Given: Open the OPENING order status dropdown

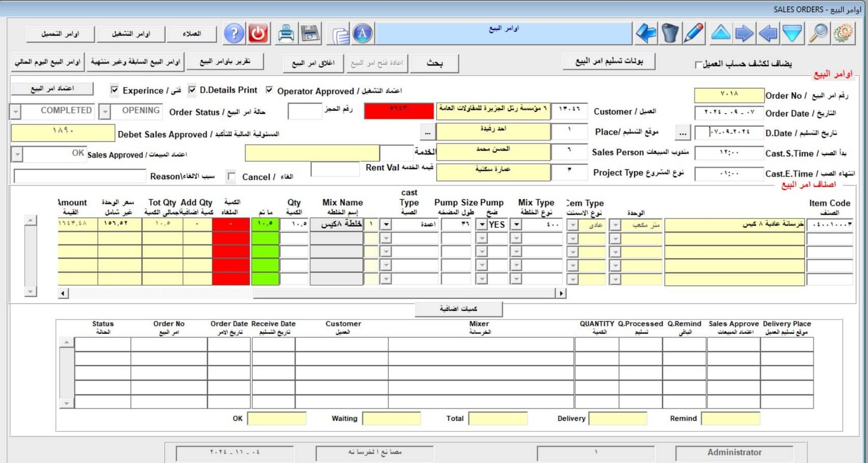Looking at the screenshot, I should 105,112.
